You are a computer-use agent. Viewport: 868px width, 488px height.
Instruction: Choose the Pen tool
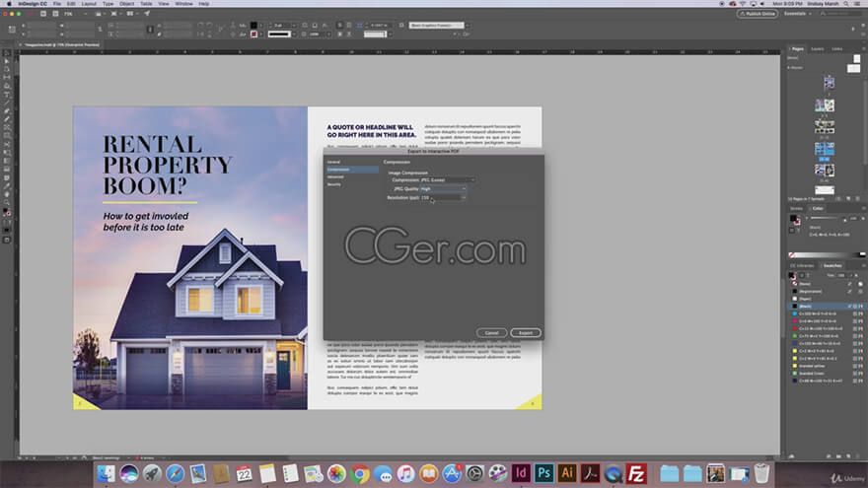coord(7,111)
